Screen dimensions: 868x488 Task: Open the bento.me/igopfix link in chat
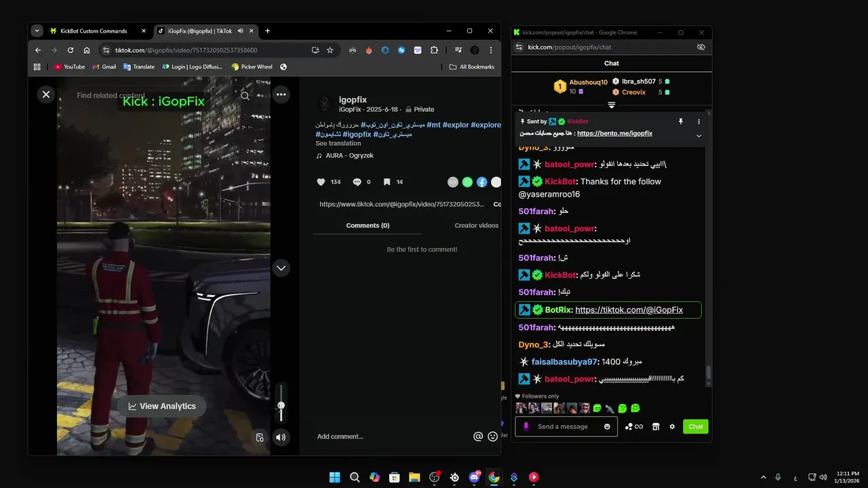click(614, 134)
